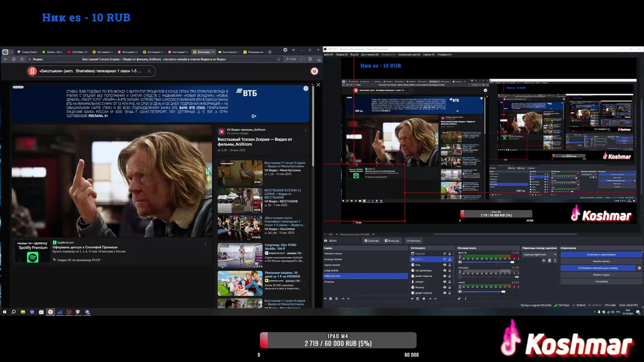Open the Файл menu in OBS

(x=329, y=55)
